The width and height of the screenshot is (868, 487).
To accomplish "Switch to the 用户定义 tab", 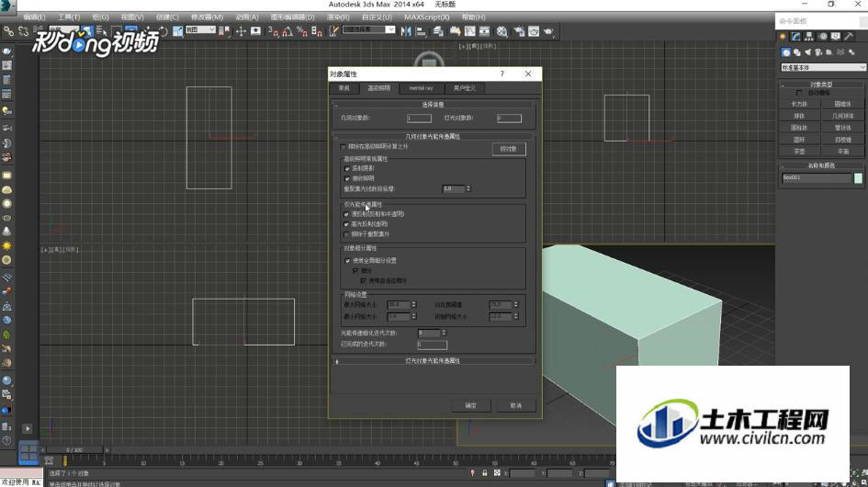I will pyautogui.click(x=465, y=88).
